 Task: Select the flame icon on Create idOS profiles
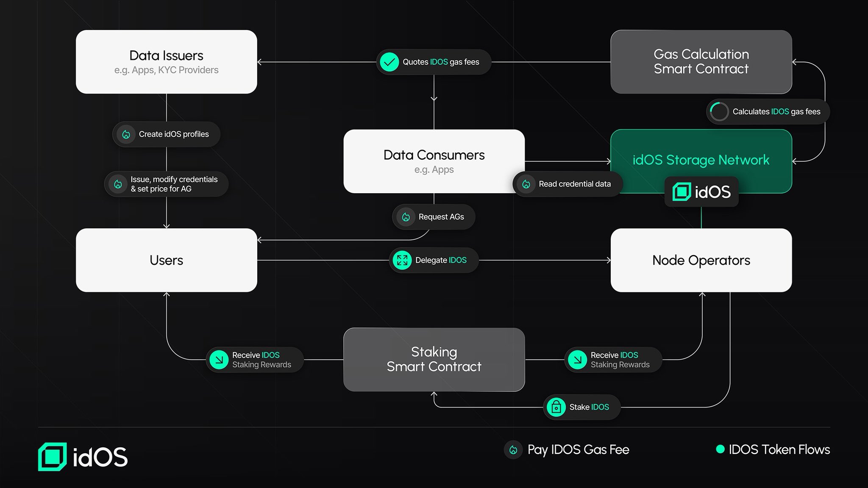126,134
